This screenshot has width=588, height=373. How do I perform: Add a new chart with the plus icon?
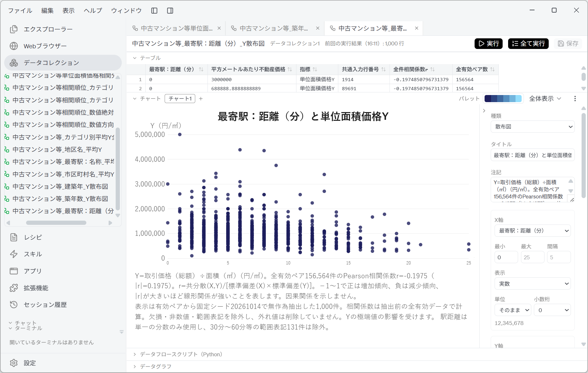point(201,99)
